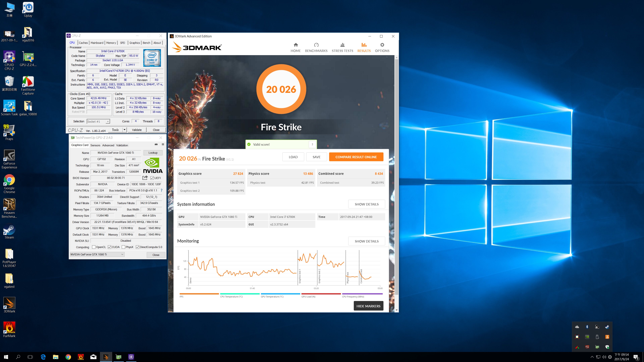Click the GPU-Z Close button
This screenshot has width=644, height=362.
(156, 255)
